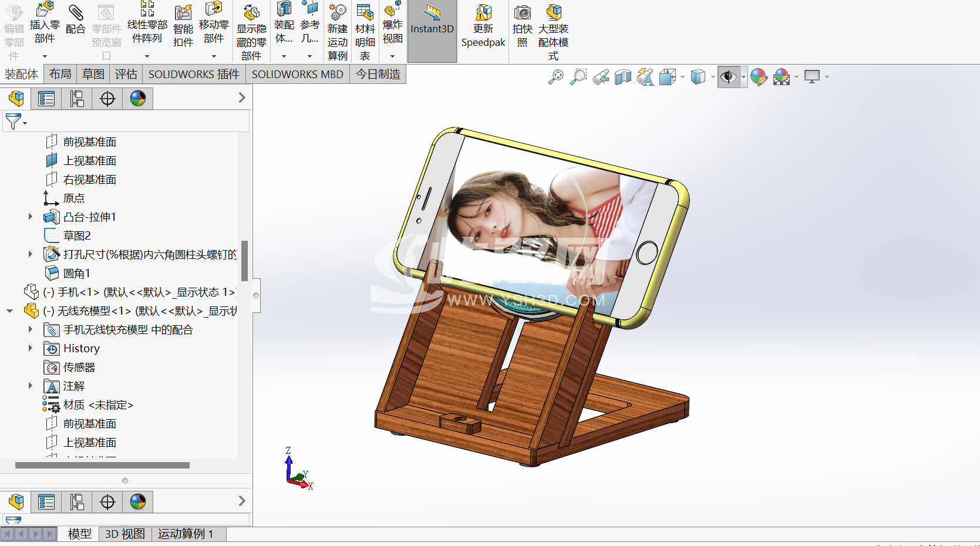
Task: Click the feature tree horizontal scrollbar
Action: (x=102, y=466)
